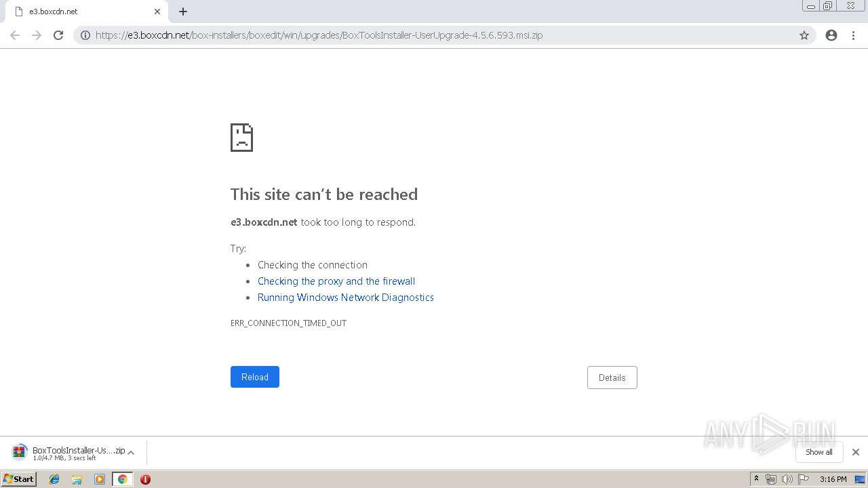Click the sad page error icon
The width and height of the screenshot is (868, 488).
242,137
